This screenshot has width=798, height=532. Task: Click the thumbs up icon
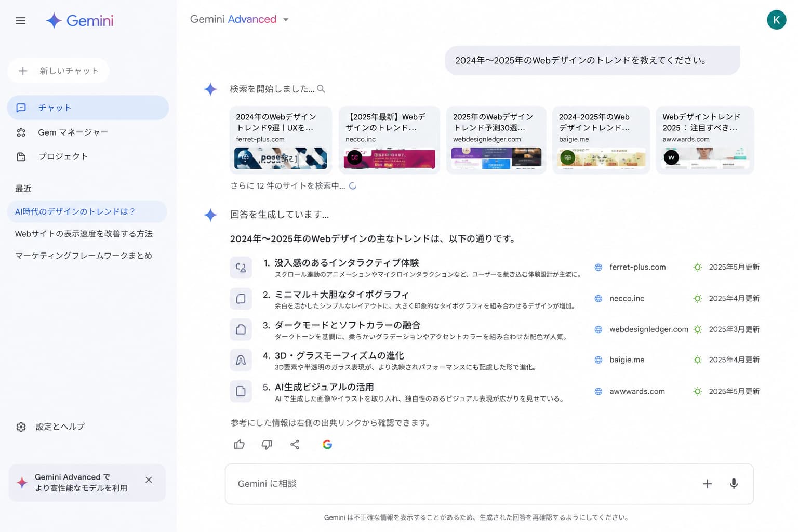239,444
